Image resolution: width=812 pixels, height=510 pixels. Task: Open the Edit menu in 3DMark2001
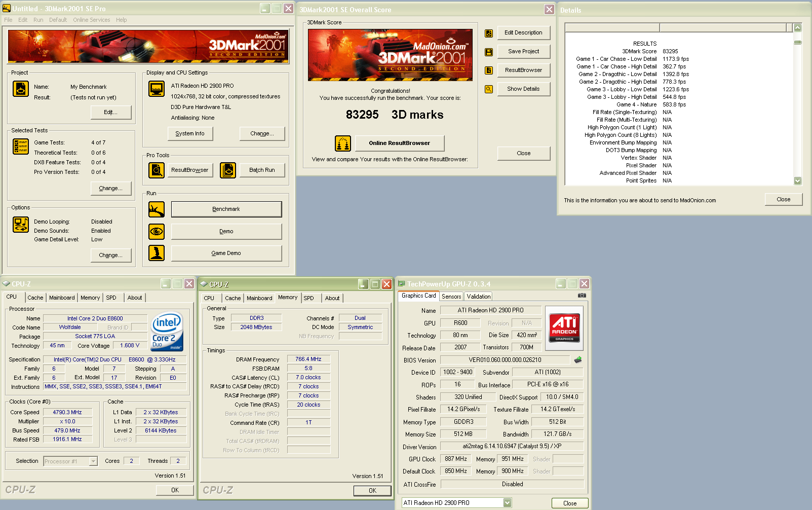click(x=23, y=20)
